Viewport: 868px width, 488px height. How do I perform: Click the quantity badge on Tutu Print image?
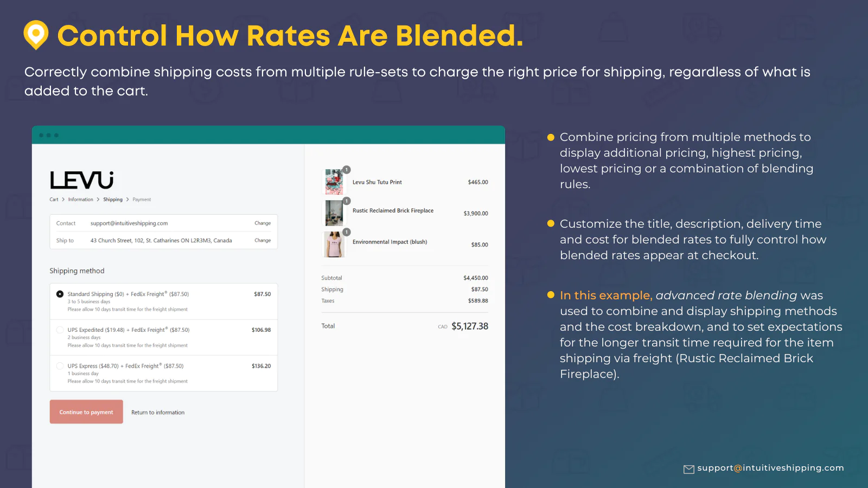[x=347, y=170]
